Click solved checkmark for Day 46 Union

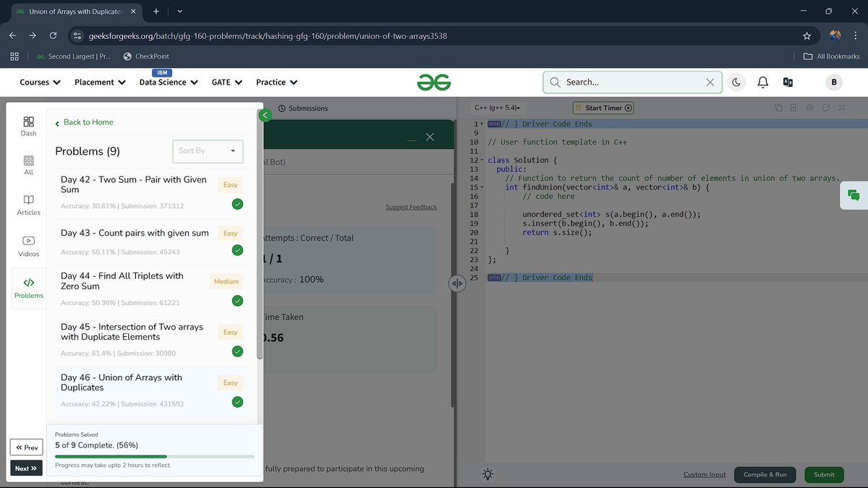pyautogui.click(x=237, y=402)
